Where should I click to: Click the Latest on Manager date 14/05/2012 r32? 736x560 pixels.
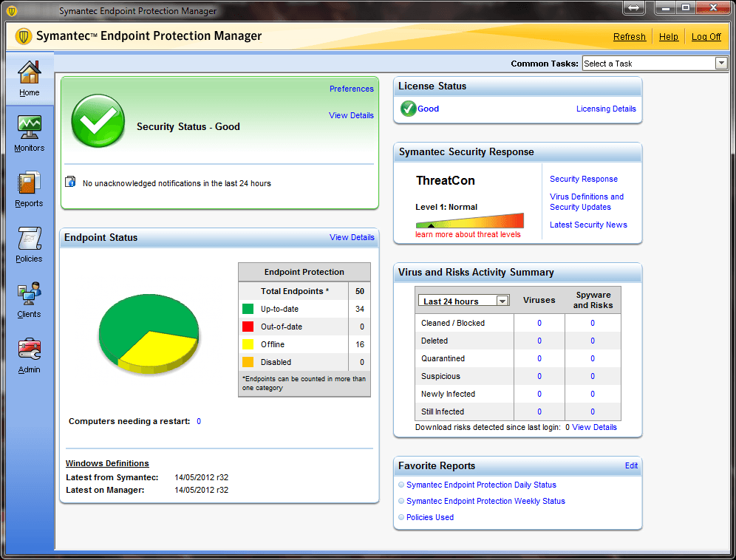202,490
